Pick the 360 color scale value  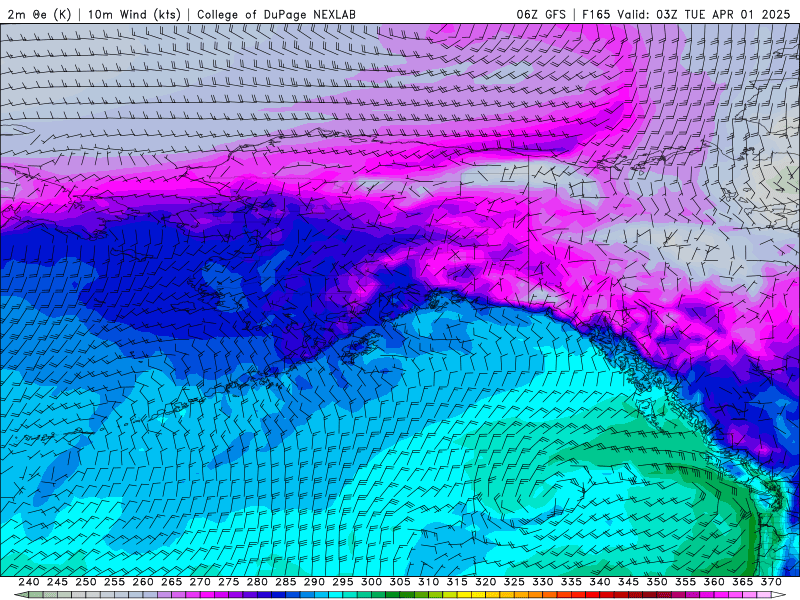pyautogui.click(x=714, y=582)
